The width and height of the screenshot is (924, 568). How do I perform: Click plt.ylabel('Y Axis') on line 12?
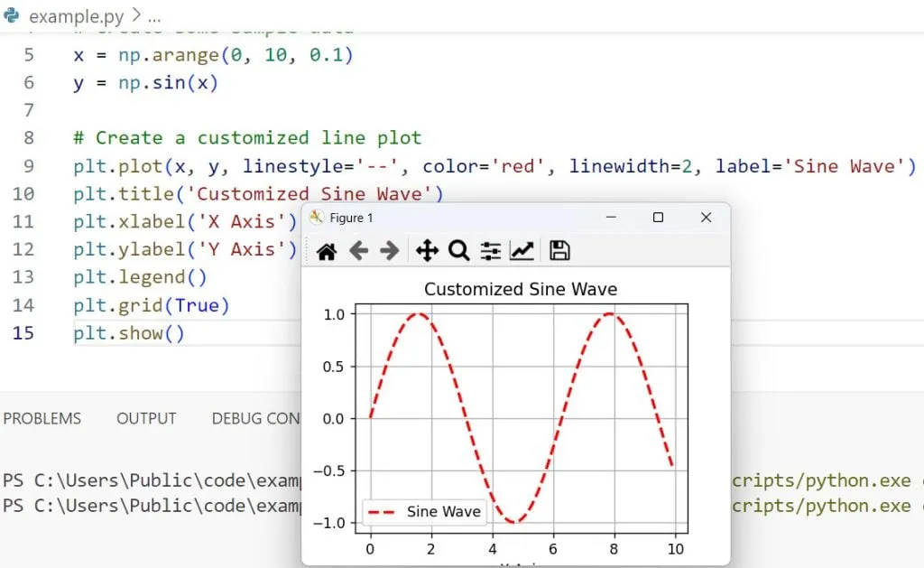point(185,249)
